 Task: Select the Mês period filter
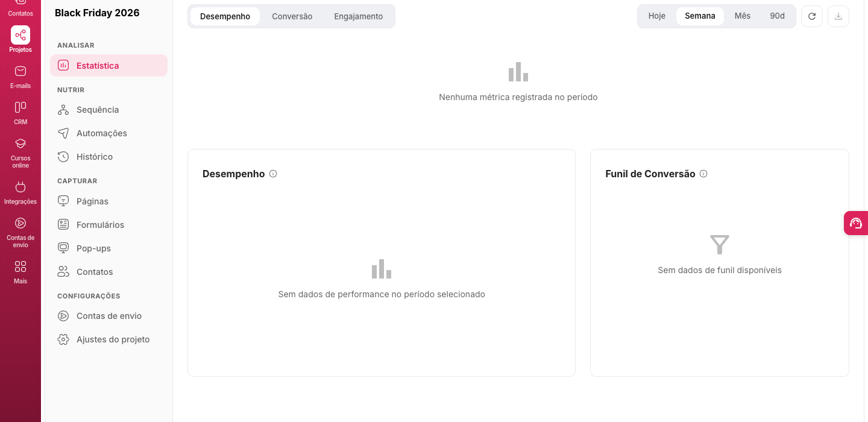[743, 16]
